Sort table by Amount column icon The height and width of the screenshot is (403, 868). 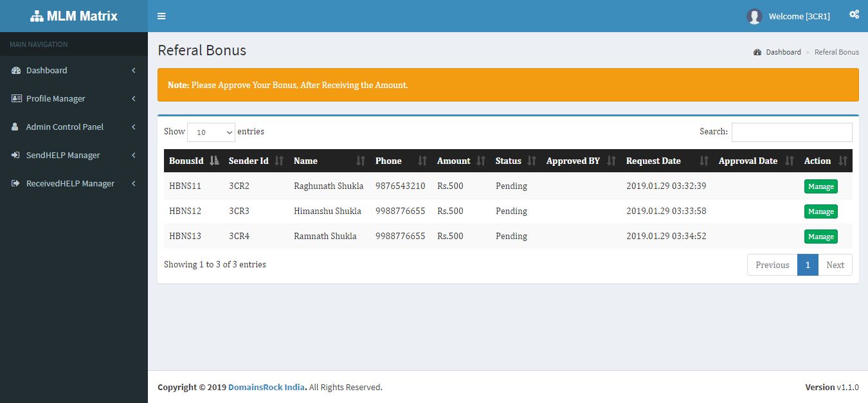point(482,161)
